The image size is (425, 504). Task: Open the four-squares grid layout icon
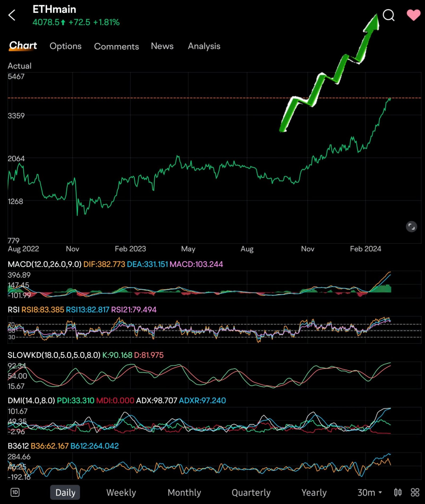tap(415, 492)
